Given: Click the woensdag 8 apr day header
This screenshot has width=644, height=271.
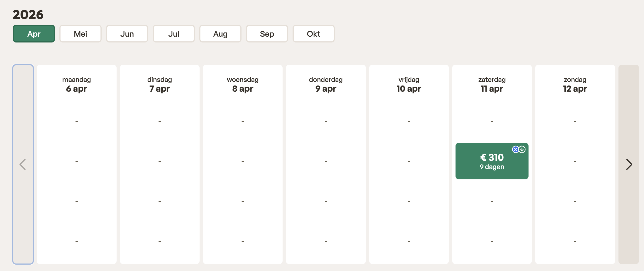Looking at the screenshot, I should (x=243, y=84).
